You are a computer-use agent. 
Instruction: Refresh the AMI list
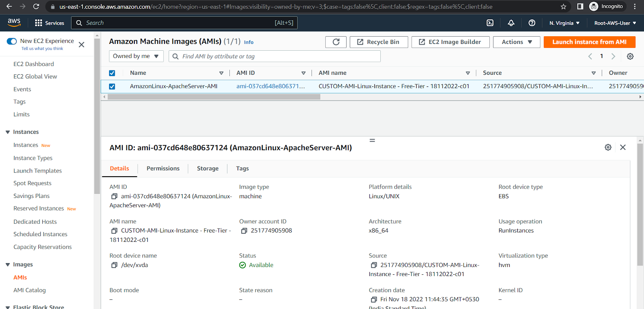point(336,42)
